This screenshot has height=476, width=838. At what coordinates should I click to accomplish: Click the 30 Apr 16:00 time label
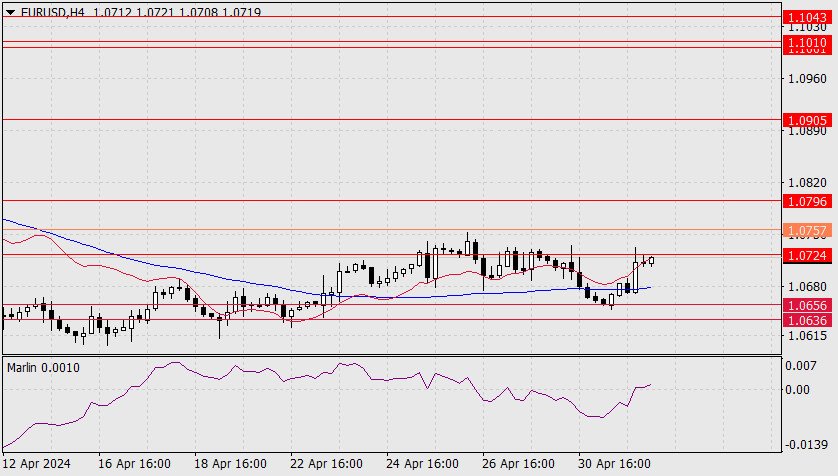point(614,464)
